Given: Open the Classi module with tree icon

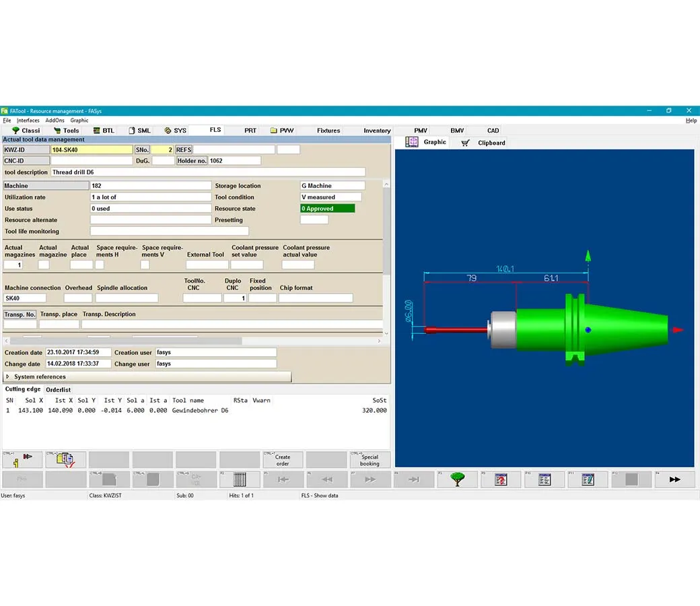Looking at the screenshot, I should click(26, 131).
